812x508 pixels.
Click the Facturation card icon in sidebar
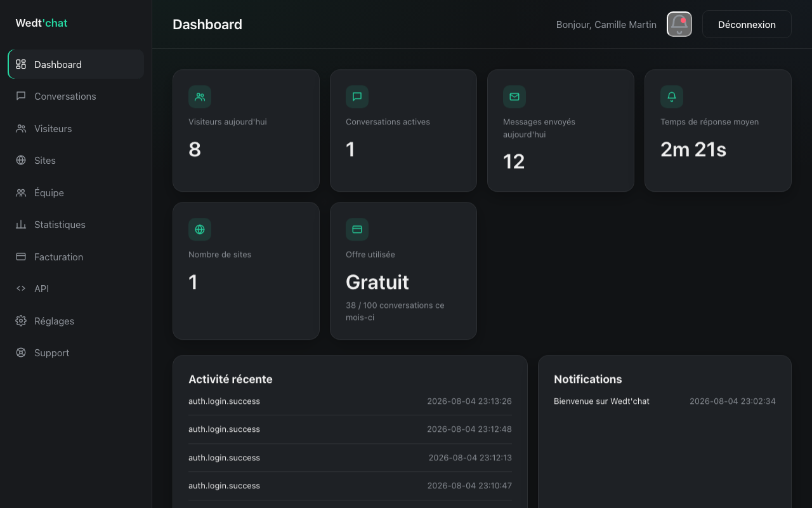coord(21,257)
